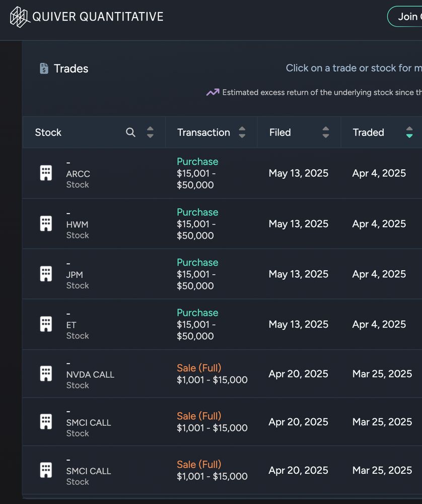The image size is (422, 504).
Task: Click sort arrows in the Filed header
Action: pyautogui.click(x=326, y=132)
